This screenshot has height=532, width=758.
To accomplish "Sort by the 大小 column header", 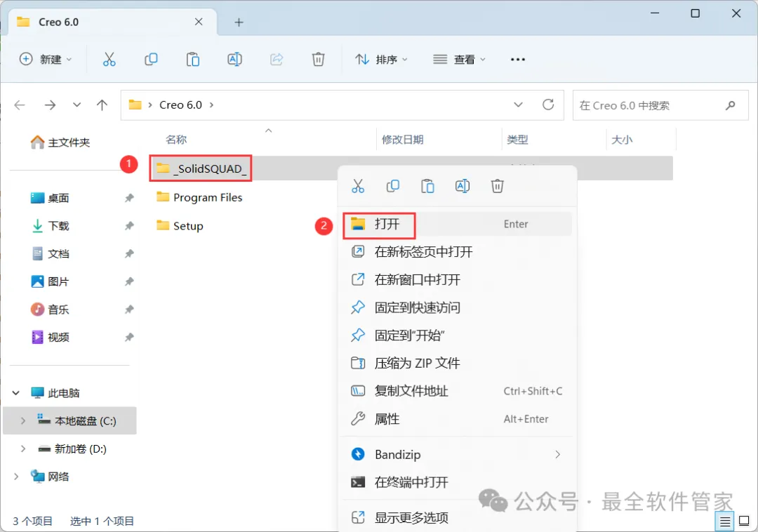I will pyautogui.click(x=622, y=140).
